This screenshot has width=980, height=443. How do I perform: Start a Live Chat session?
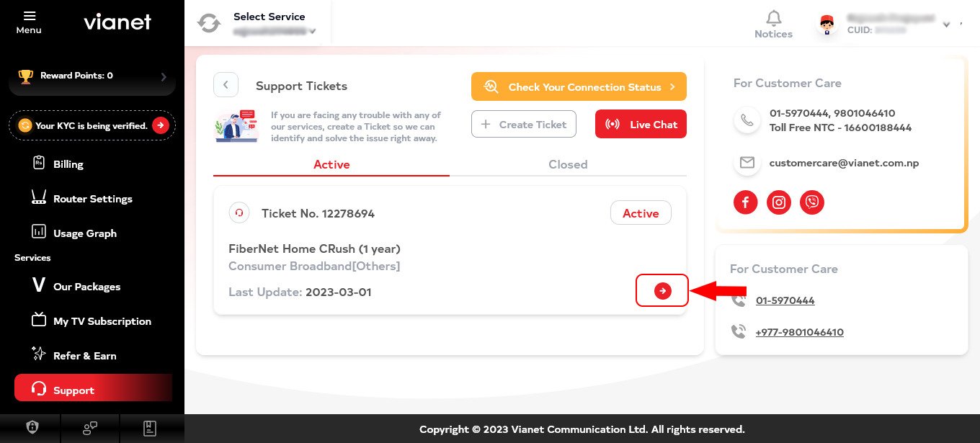coord(641,124)
